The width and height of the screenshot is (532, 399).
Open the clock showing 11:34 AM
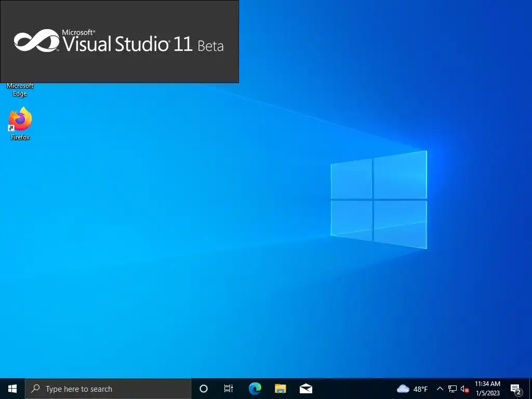point(487,389)
